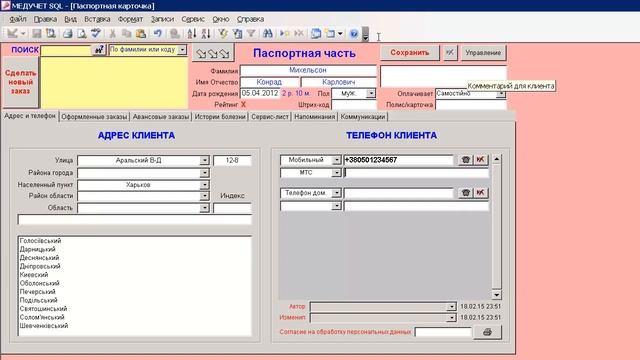
Task: Click the New Object toolbar icon
Action: 330,33
